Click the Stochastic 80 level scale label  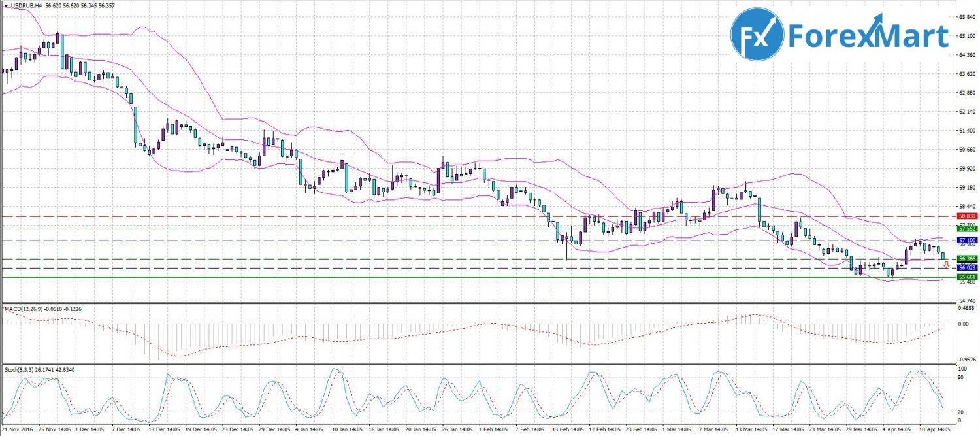click(x=961, y=378)
